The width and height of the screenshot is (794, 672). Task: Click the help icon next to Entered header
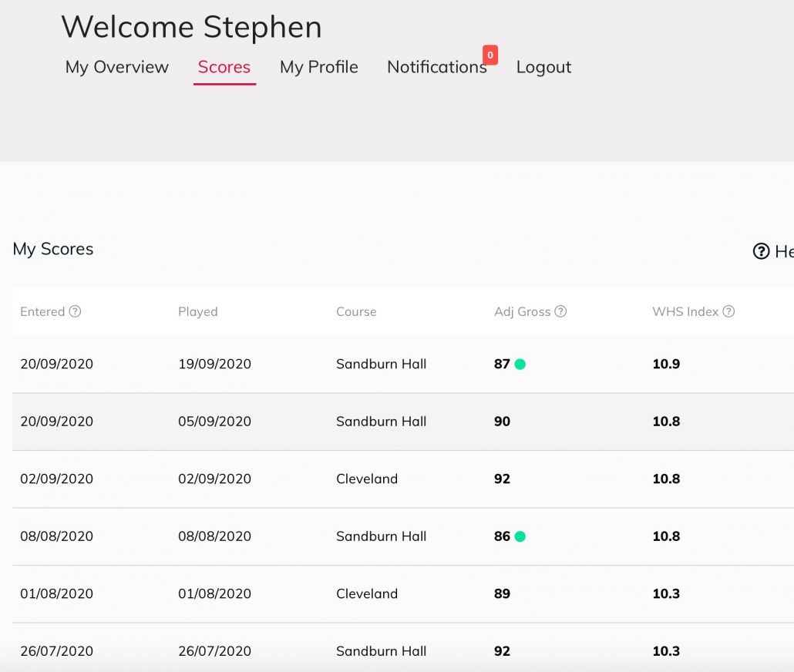[x=75, y=311]
